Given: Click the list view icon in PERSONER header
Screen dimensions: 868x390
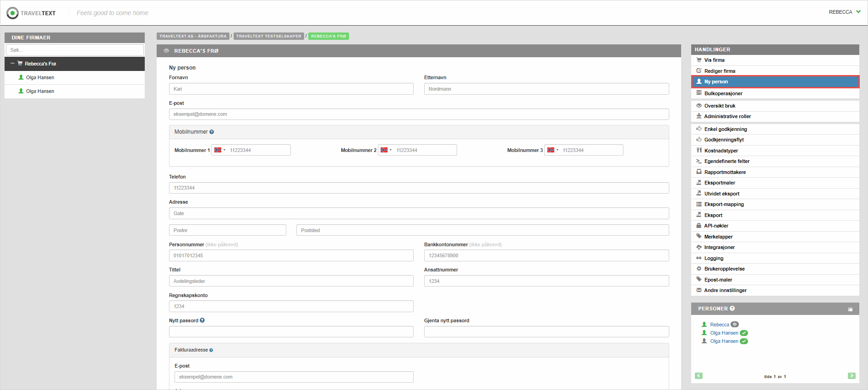Looking at the screenshot, I should point(850,309).
